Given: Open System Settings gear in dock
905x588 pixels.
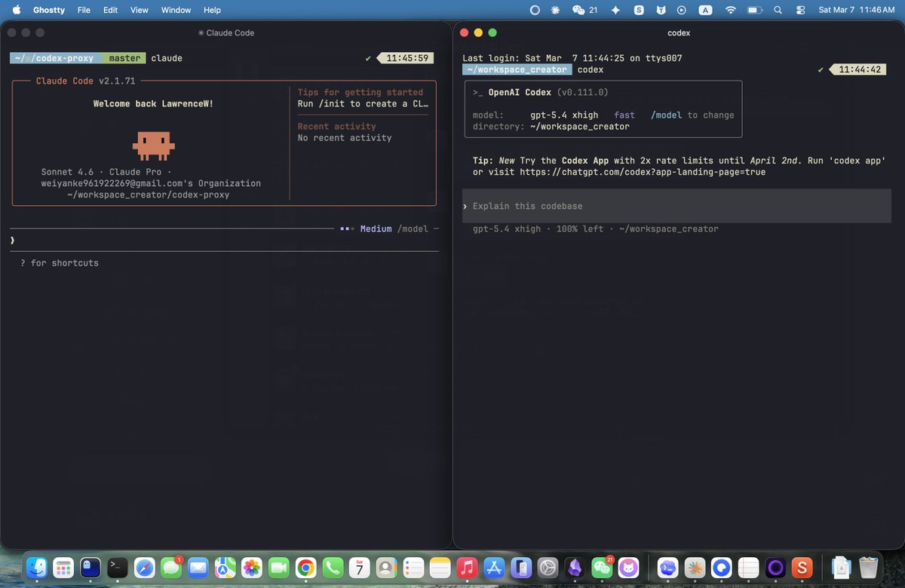Looking at the screenshot, I should [x=548, y=567].
